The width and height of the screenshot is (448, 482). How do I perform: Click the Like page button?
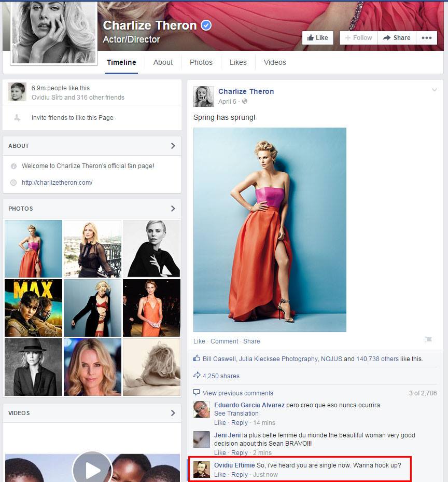(x=318, y=38)
